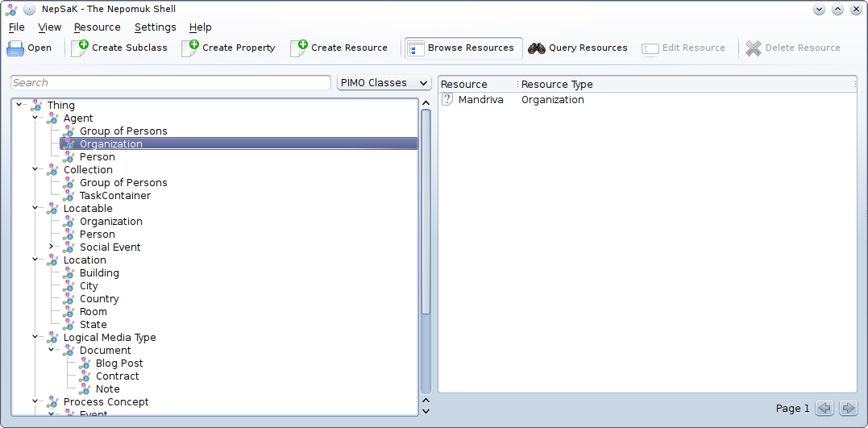
Task: Click the Delete Resource button
Action: click(792, 48)
